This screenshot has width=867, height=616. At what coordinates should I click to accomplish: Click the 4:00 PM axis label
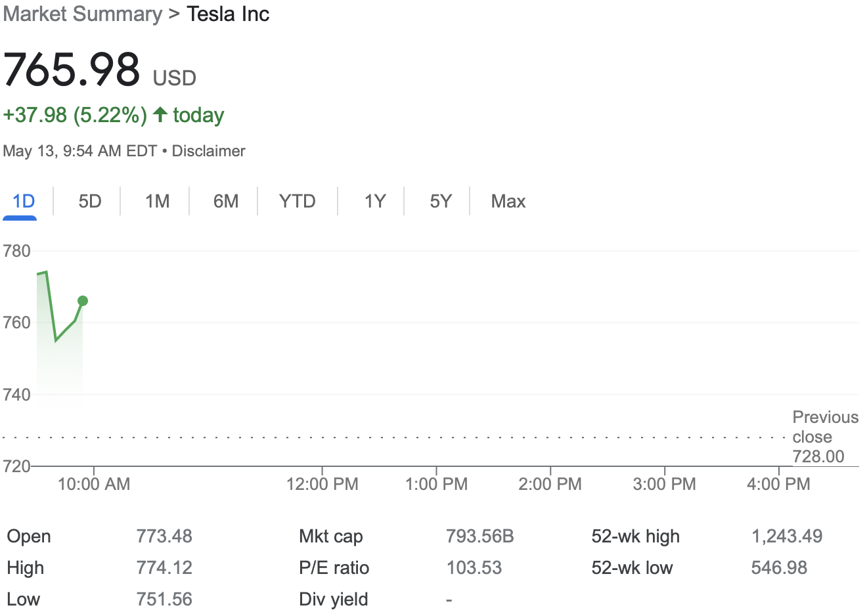coord(779,484)
